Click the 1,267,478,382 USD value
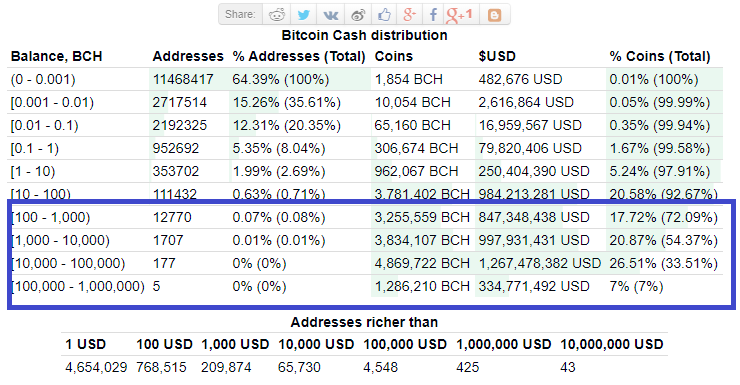Screen dimensions: 740x385 [x=540, y=263]
